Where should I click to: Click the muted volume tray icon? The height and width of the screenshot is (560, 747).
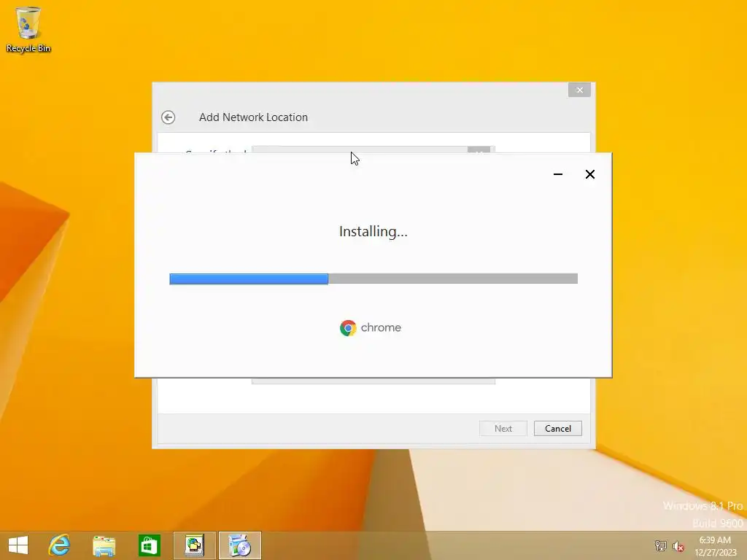point(678,546)
